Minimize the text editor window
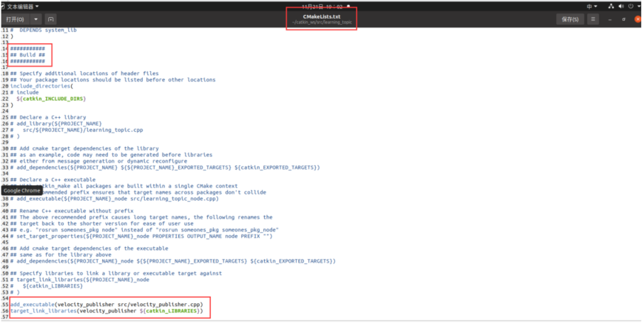This screenshot has height=323, width=644. [x=610, y=19]
